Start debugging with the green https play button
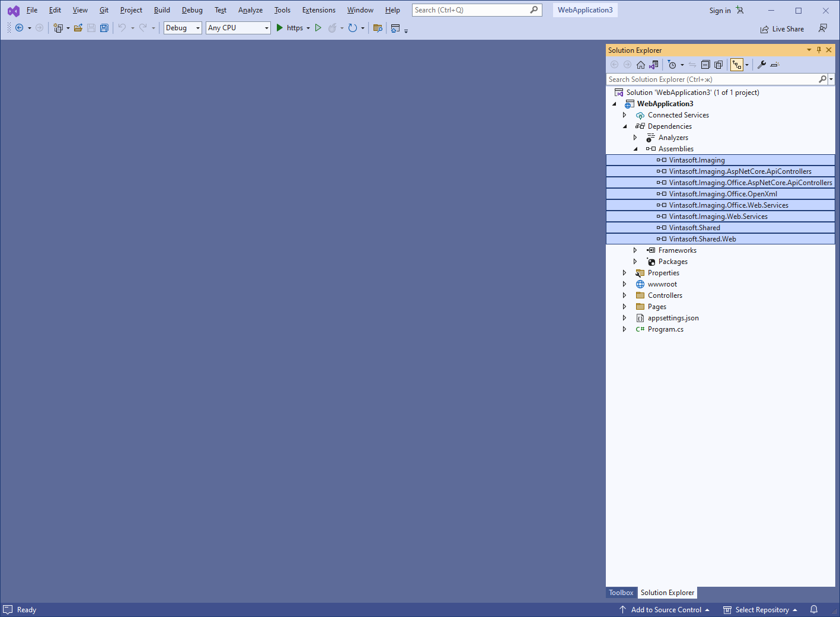The width and height of the screenshot is (840, 617). [280, 28]
